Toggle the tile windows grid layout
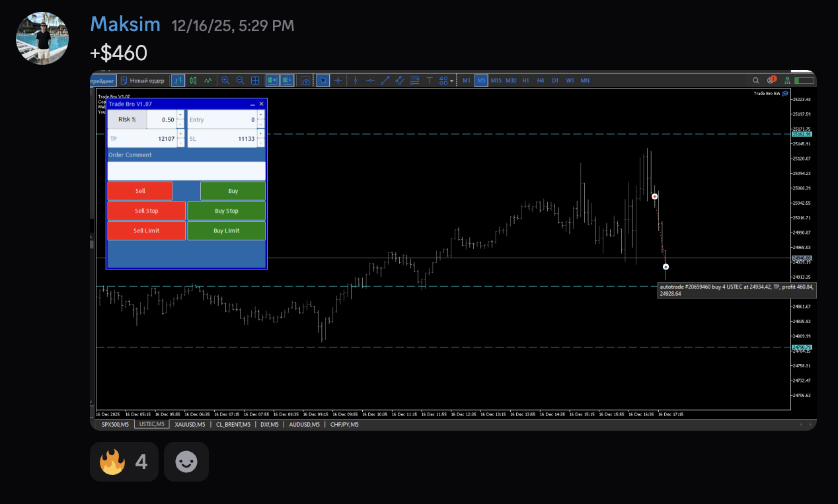This screenshot has width=838, height=504. pos(255,81)
